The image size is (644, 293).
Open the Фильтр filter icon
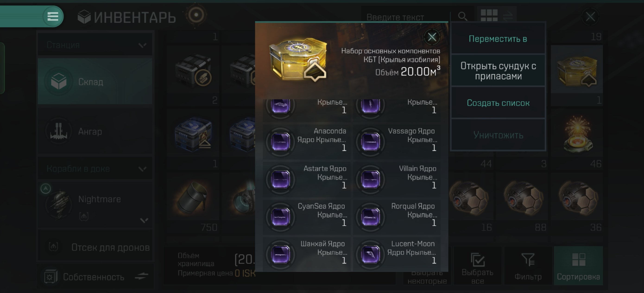pyautogui.click(x=528, y=266)
